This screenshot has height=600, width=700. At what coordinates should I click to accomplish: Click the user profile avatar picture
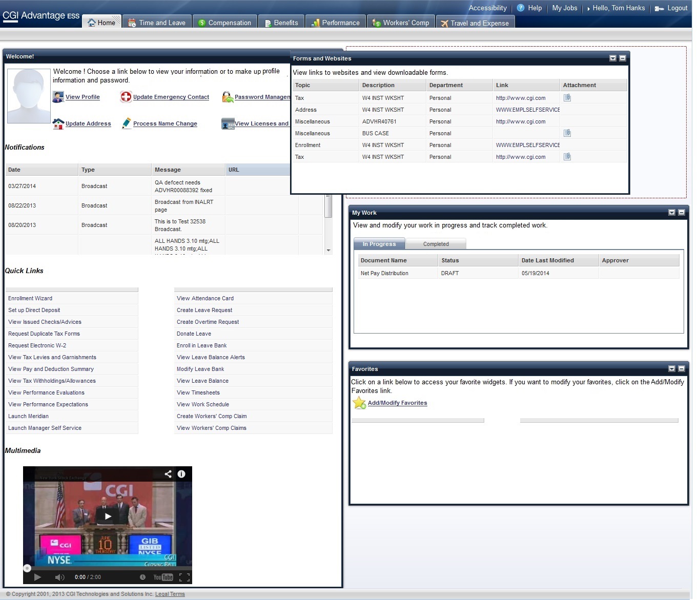click(x=29, y=96)
